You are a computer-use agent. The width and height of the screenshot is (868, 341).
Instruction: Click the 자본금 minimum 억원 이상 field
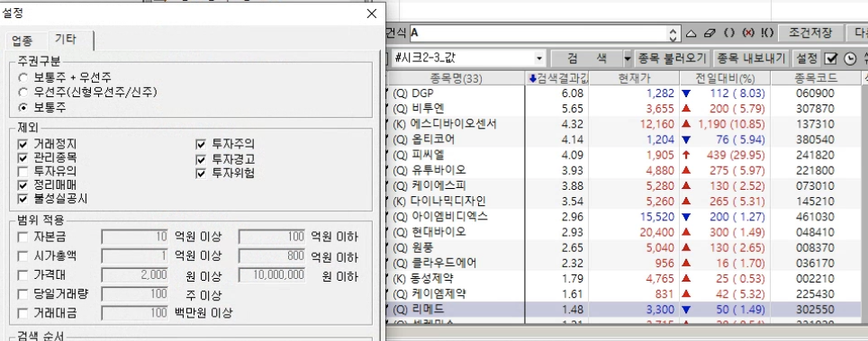click(135, 238)
